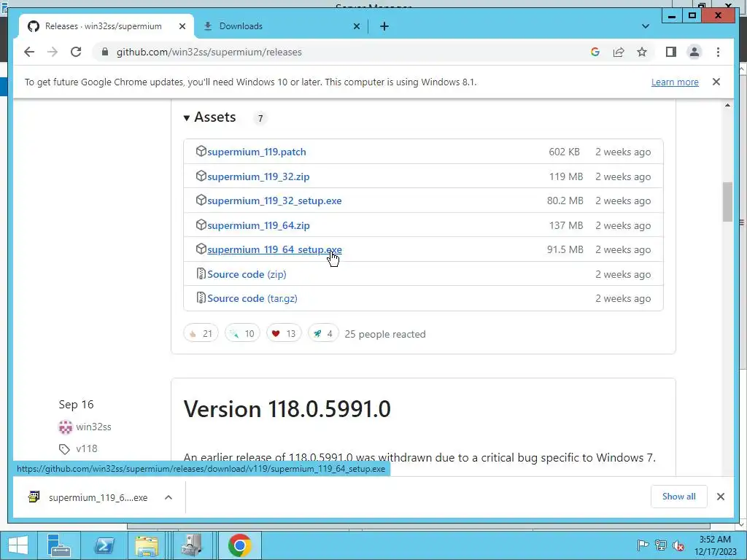This screenshot has width=747, height=560.
Task: Dismiss the Windows 8.1 update notice
Action: pos(716,82)
